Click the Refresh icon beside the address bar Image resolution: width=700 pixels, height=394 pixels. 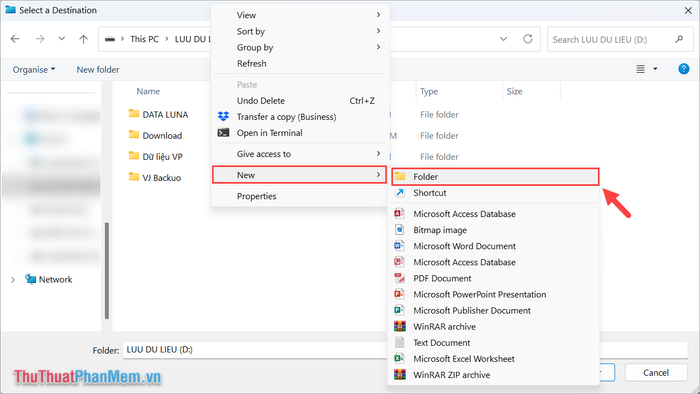click(528, 39)
